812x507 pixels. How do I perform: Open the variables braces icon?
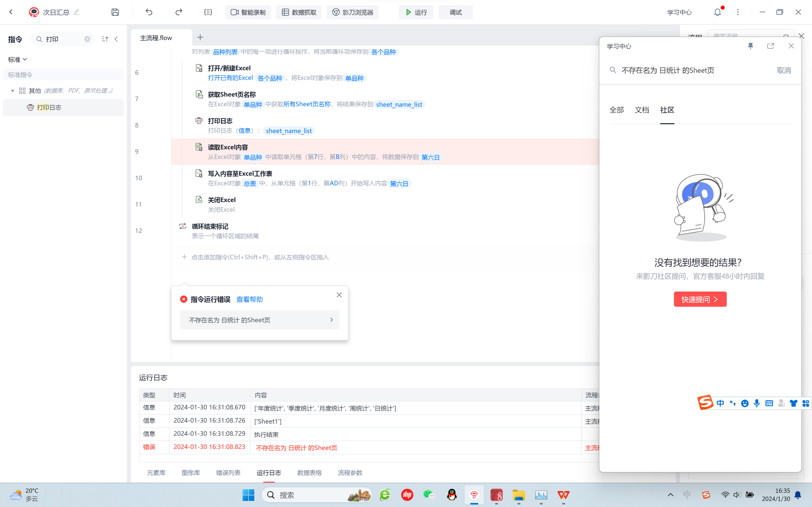[x=208, y=12]
